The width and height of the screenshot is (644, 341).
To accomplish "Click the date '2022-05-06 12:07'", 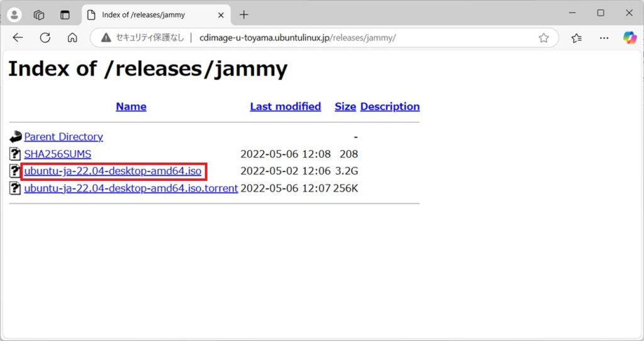I will [286, 188].
